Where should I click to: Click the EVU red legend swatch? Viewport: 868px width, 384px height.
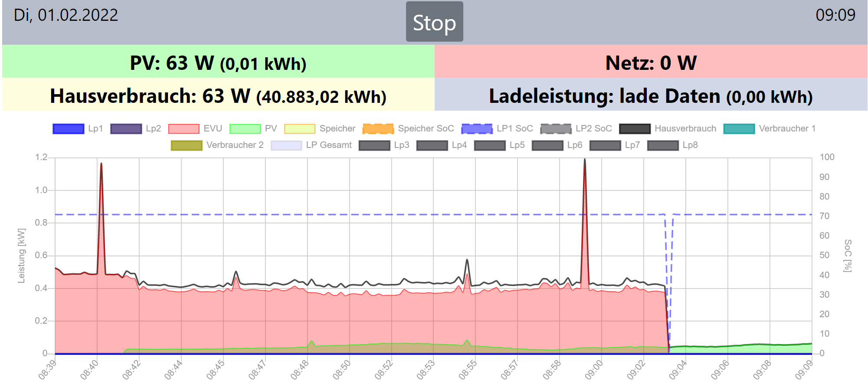[183, 129]
